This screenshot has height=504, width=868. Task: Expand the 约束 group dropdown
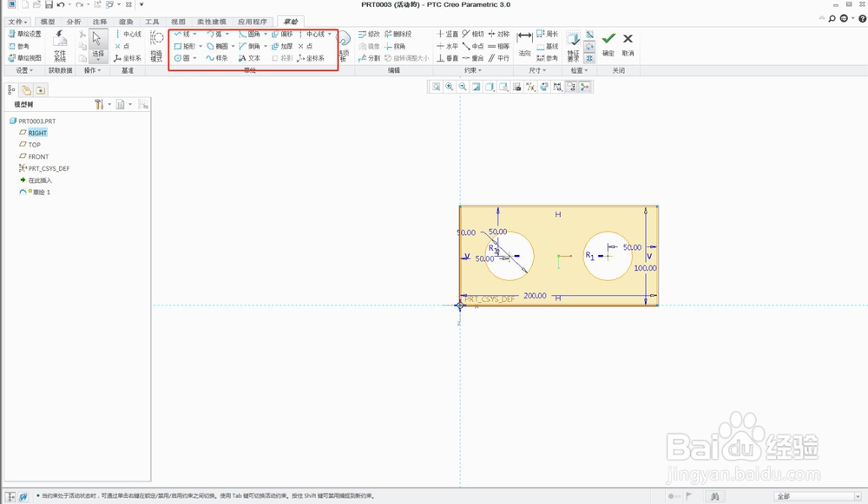pyautogui.click(x=474, y=70)
